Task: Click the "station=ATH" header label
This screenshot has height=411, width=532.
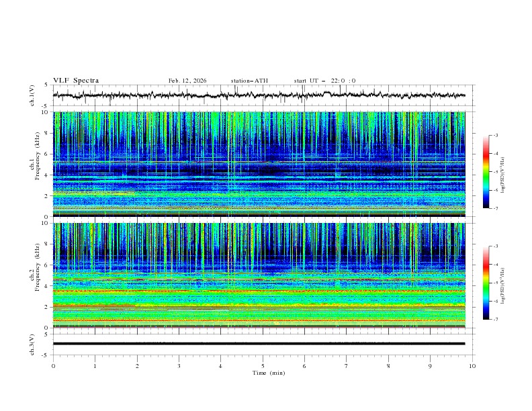Action: click(249, 81)
